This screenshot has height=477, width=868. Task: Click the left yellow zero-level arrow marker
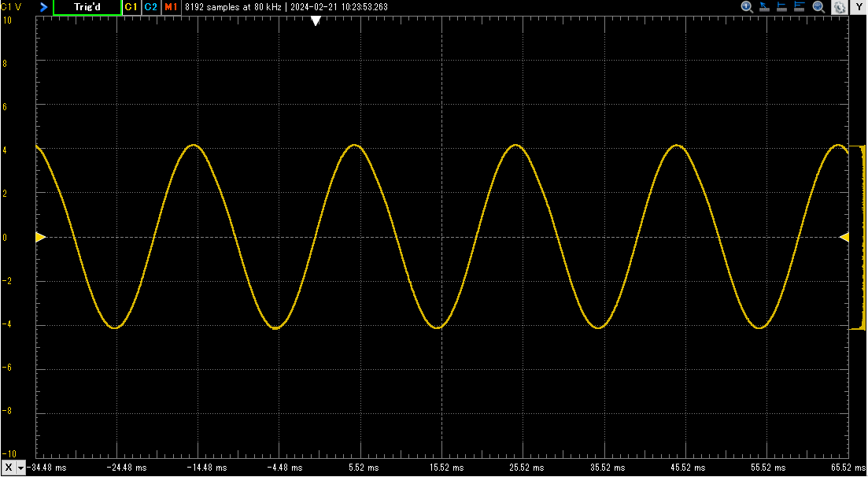40,237
